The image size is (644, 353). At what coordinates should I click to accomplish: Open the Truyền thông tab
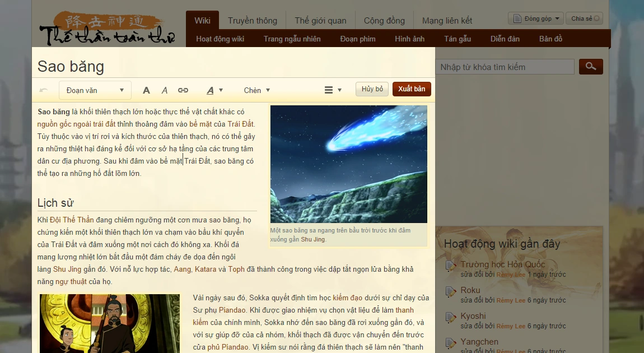(x=252, y=21)
